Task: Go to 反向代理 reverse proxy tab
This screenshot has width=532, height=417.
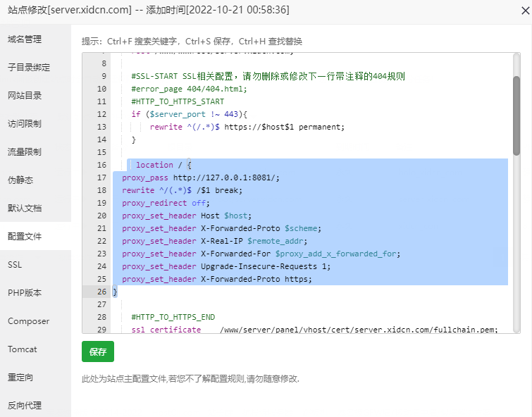Action: 25,406
